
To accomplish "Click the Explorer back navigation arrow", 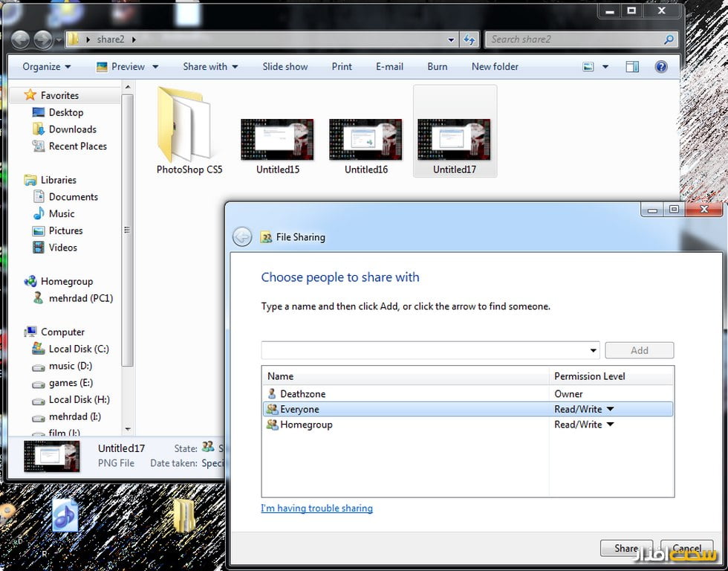I will pos(21,39).
